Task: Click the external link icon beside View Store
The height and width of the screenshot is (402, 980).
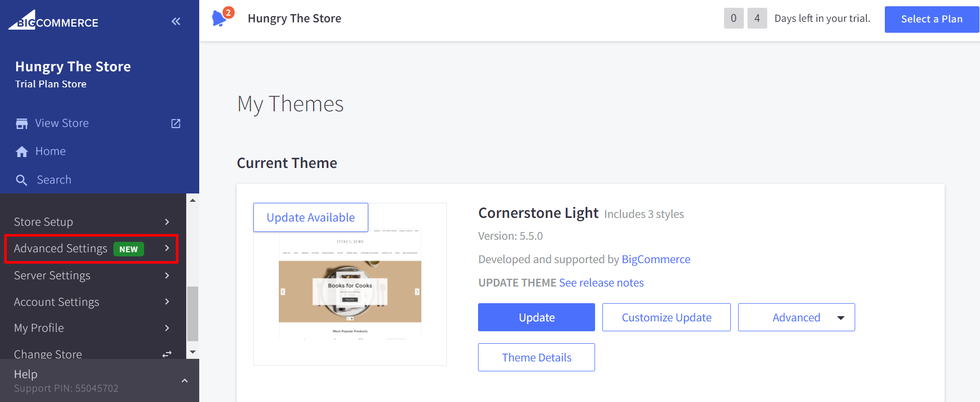Action: [176, 124]
